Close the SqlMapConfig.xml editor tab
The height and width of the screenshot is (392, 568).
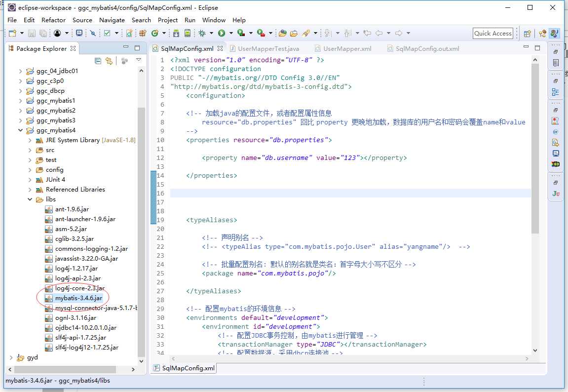220,48
